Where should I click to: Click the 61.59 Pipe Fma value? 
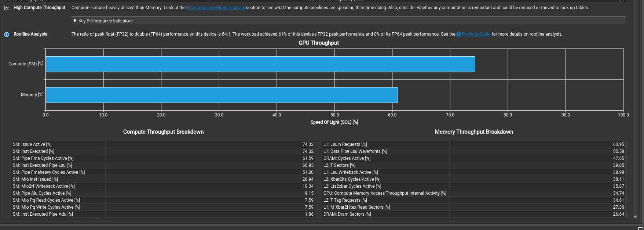click(x=308, y=158)
